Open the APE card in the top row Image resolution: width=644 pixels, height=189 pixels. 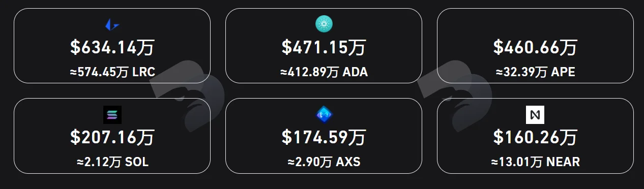coord(535,46)
